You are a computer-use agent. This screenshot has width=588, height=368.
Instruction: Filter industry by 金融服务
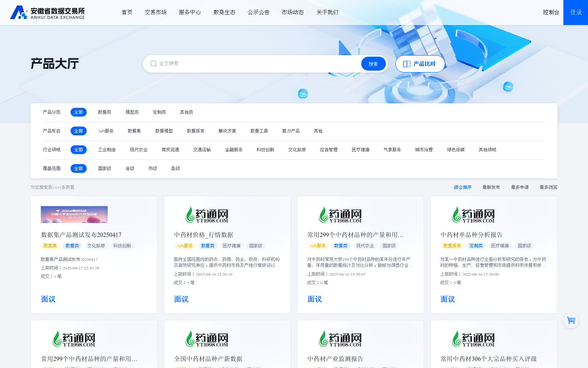(x=234, y=150)
